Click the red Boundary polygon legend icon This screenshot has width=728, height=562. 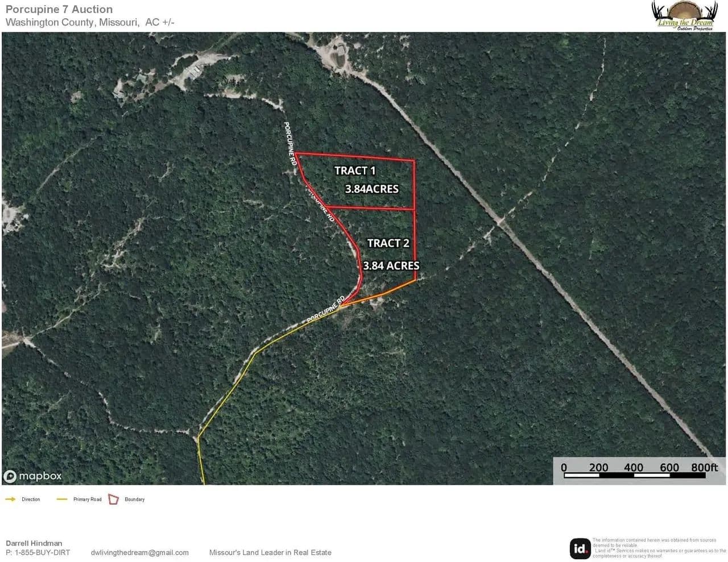(x=114, y=499)
